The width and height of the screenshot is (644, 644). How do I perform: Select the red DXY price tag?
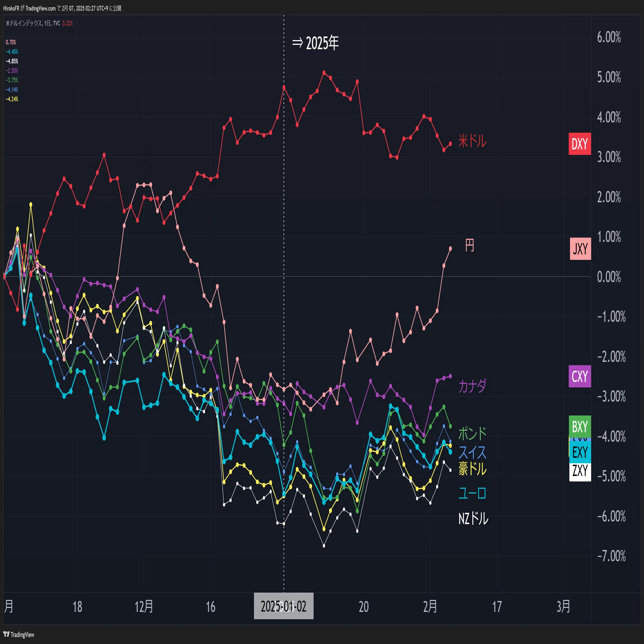click(579, 144)
